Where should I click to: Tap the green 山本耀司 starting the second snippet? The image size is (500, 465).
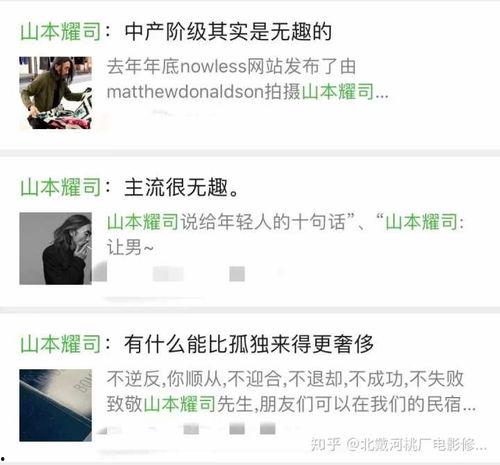tap(143, 222)
